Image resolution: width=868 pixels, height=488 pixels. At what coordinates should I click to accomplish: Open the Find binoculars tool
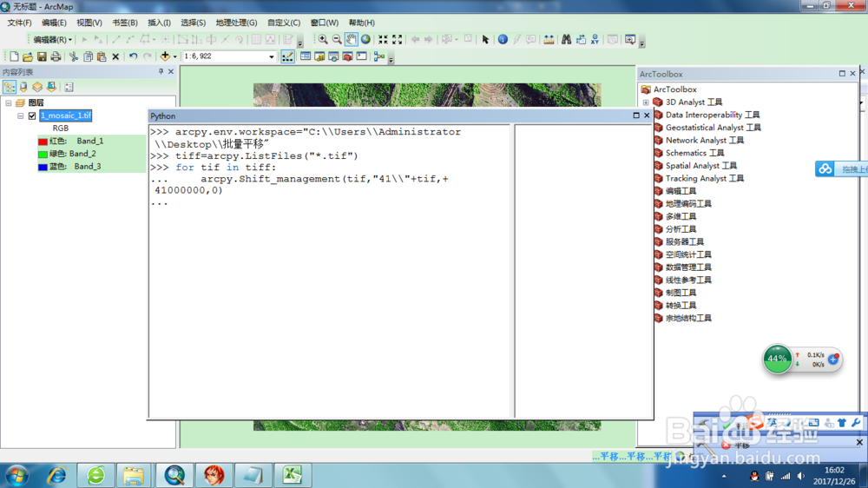(x=566, y=39)
